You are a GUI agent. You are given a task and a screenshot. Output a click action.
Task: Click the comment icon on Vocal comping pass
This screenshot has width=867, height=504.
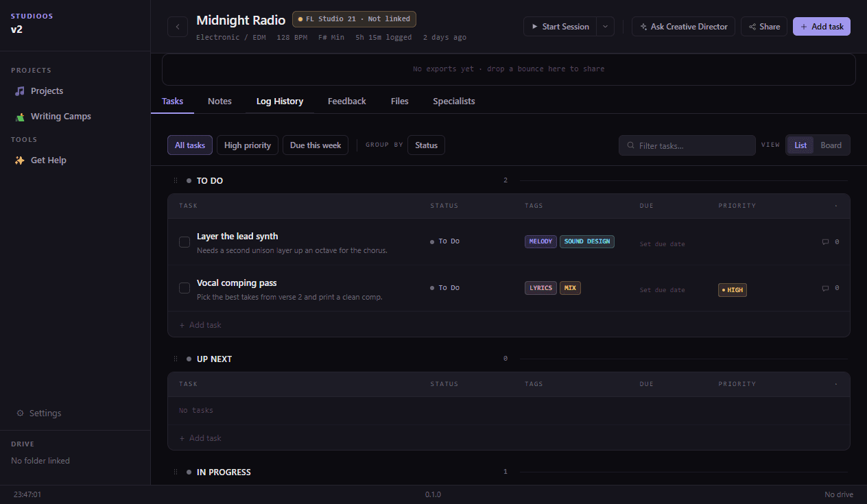coord(825,288)
